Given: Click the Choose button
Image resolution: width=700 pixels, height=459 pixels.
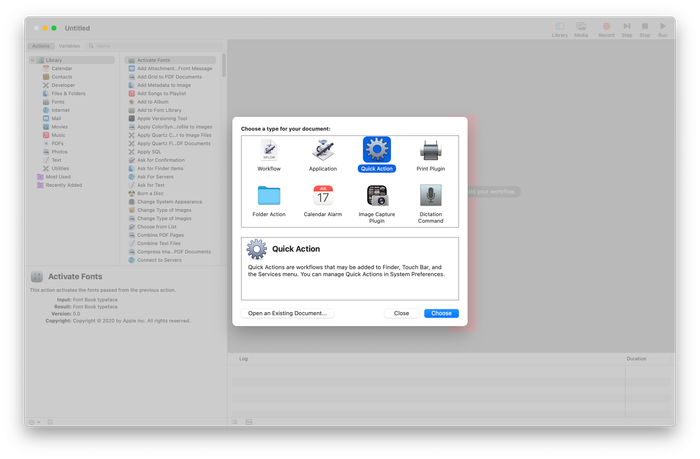Looking at the screenshot, I should click(x=441, y=313).
